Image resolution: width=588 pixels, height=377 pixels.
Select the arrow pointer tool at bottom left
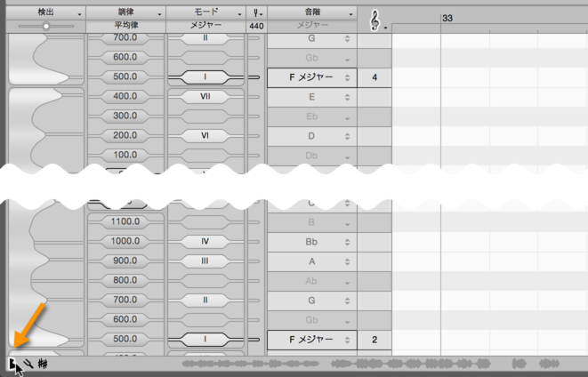[12, 363]
